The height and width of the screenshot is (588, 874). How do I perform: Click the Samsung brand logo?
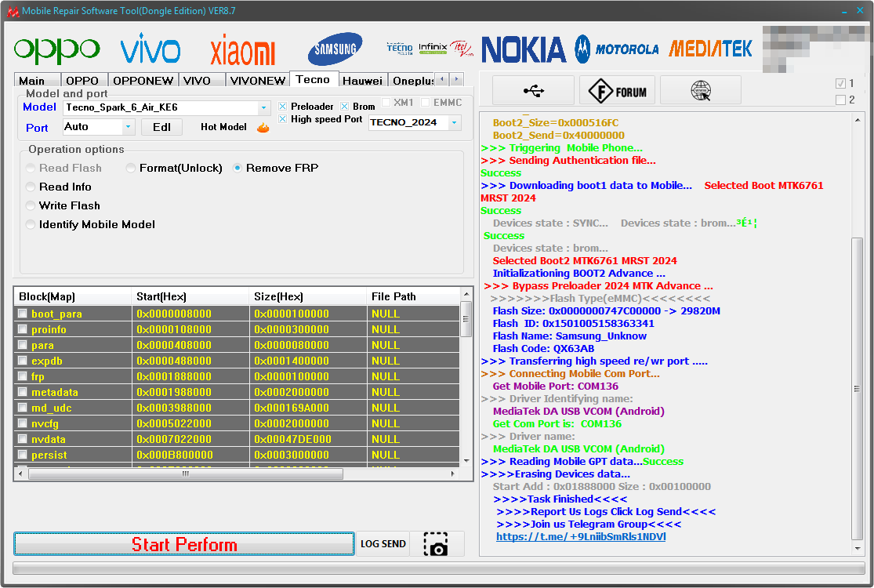[335, 49]
